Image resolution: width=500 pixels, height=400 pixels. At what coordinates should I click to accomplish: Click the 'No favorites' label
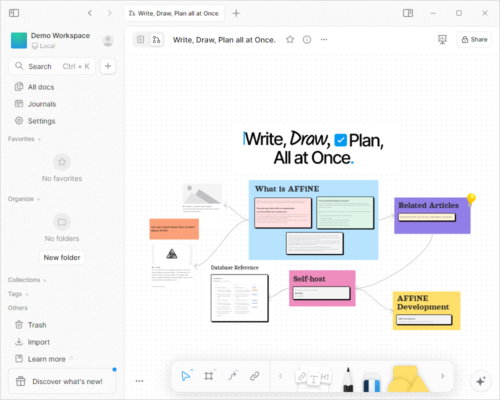pos(62,178)
